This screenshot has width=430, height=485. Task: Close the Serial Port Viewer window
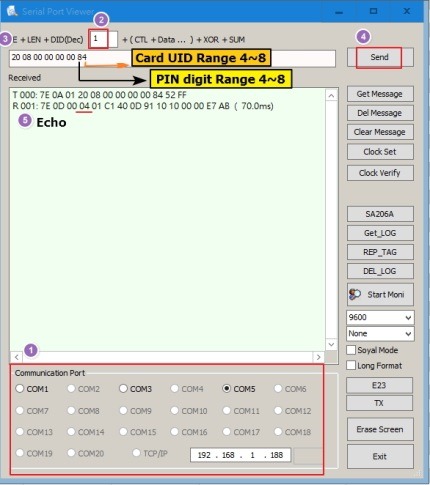(x=407, y=11)
